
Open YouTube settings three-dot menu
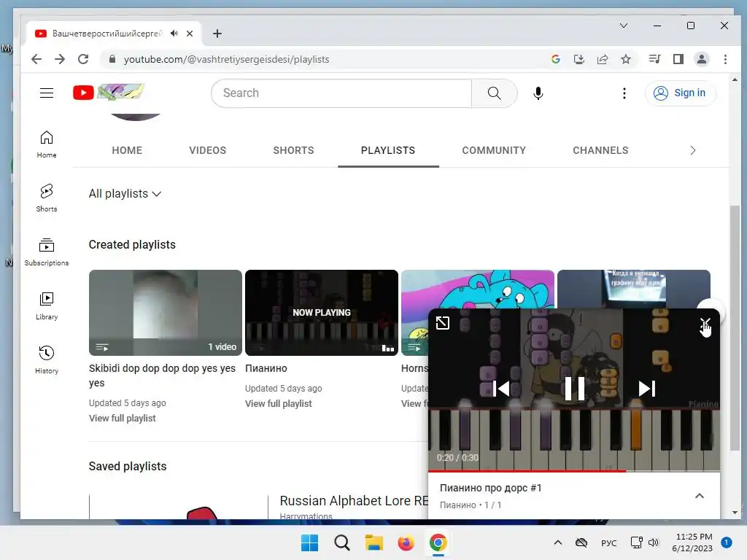(x=624, y=93)
